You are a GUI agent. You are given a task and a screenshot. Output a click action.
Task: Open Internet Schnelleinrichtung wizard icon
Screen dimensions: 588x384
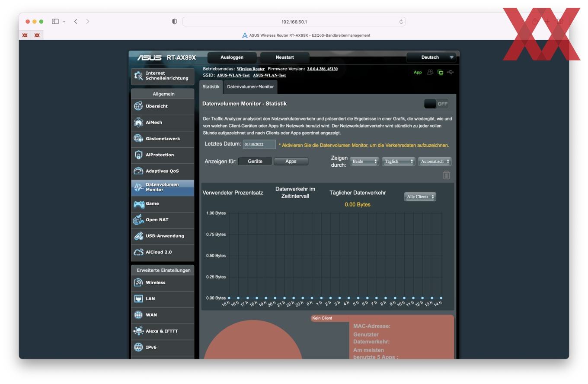click(138, 76)
